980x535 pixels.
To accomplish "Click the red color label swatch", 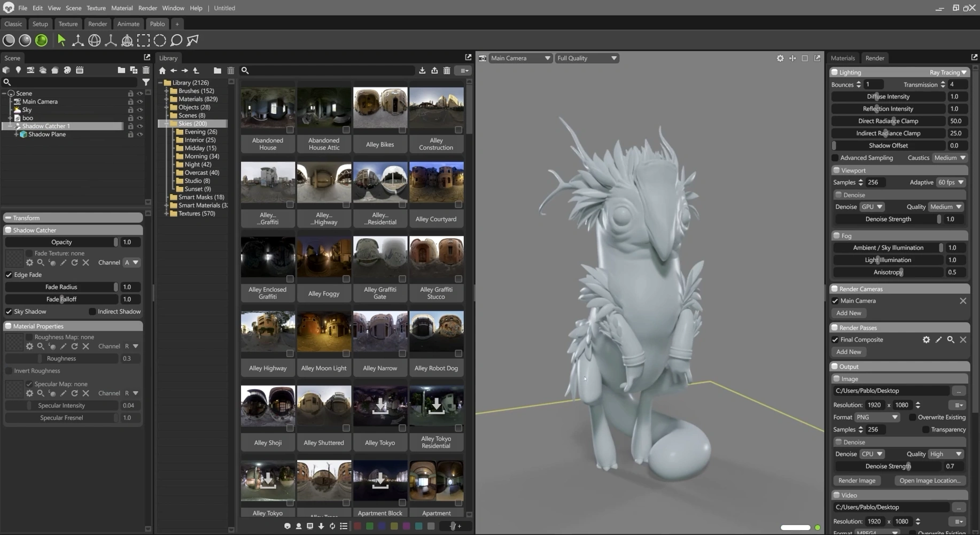I will [357, 526].
